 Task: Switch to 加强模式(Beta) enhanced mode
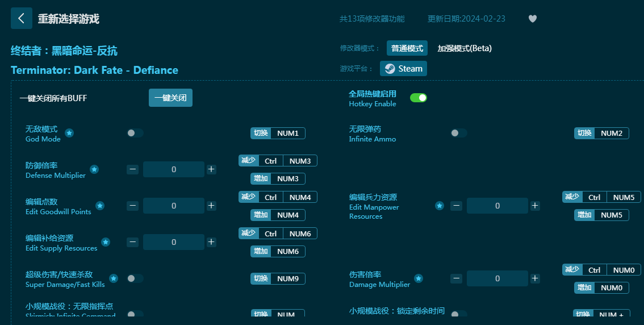click(465, 48)
